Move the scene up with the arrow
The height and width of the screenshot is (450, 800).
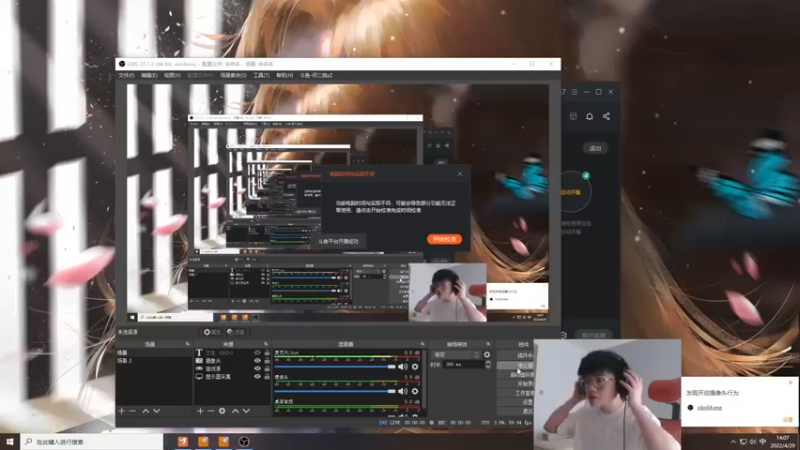pyautogui.click(x=145, y=411)
